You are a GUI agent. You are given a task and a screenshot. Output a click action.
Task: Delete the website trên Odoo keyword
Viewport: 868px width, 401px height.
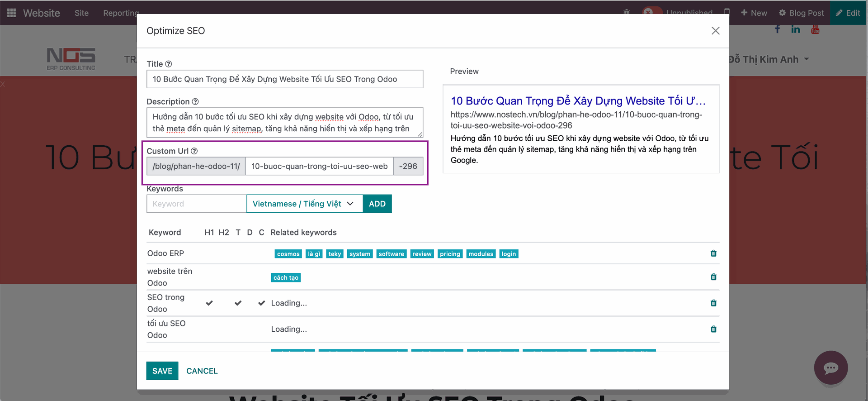[x=713, y=277]
